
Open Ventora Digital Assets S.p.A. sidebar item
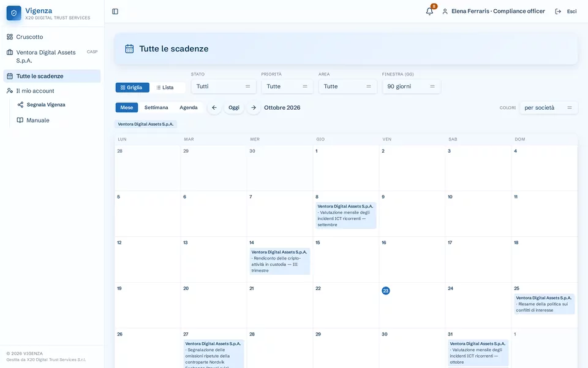52,56
